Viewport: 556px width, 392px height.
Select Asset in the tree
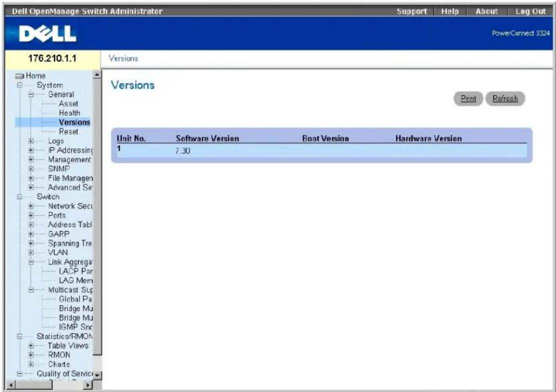(68, 104)
